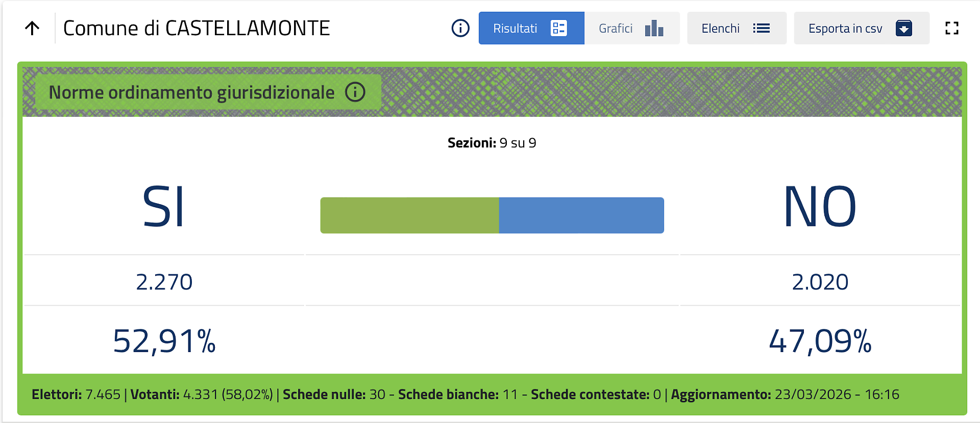Click the Norme ordinamento giurisdizionale title
The height and width of the screenshot is (423, 980).
tap(191, 92)
